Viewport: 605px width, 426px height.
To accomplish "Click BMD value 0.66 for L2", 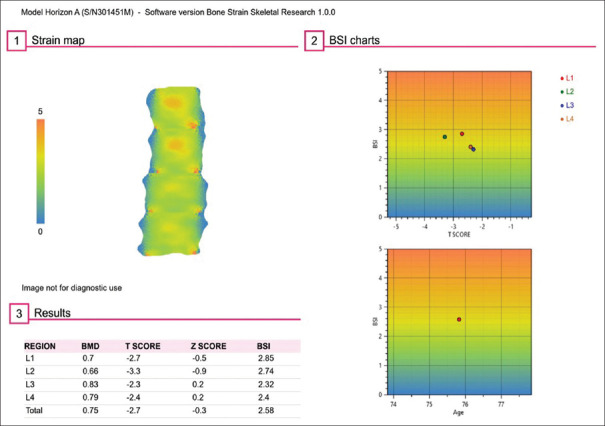I will 90,371.
